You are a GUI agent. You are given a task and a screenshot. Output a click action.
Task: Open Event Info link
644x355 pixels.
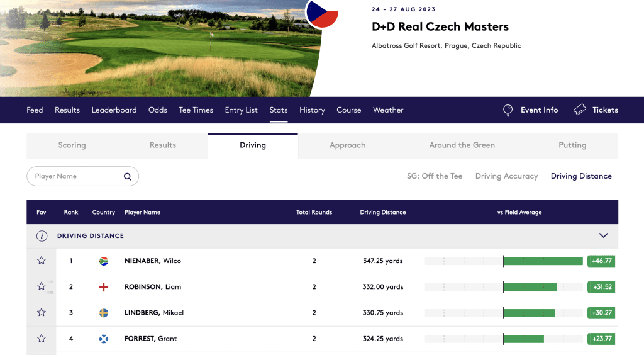coord(539,110)
